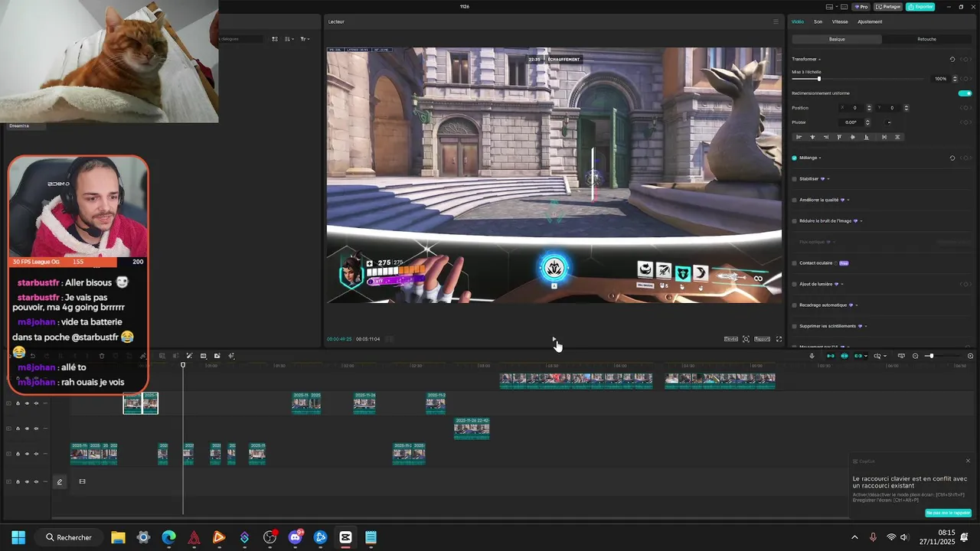Expand Recadrage automatique options arrow
The image size is (980, 551).
[857, 305]
